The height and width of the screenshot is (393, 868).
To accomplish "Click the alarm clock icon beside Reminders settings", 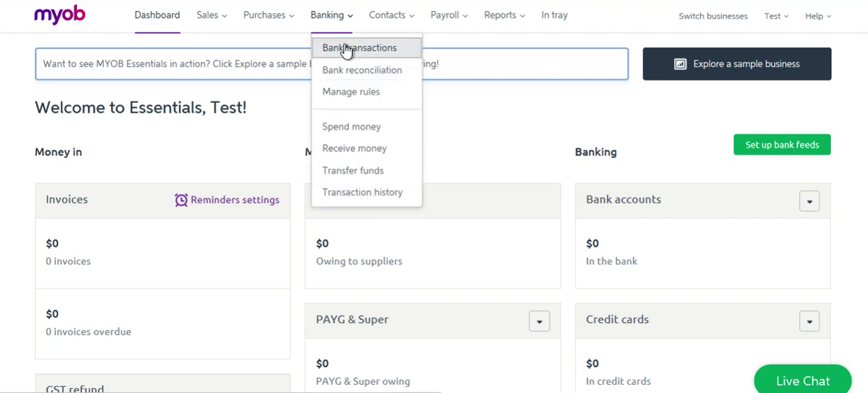I will [x=181, y=200].
